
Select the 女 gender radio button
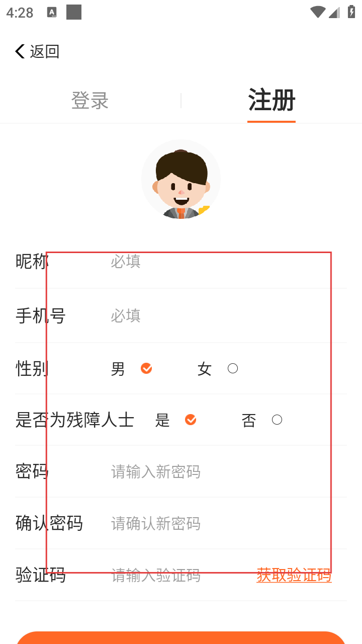(233, 369)
